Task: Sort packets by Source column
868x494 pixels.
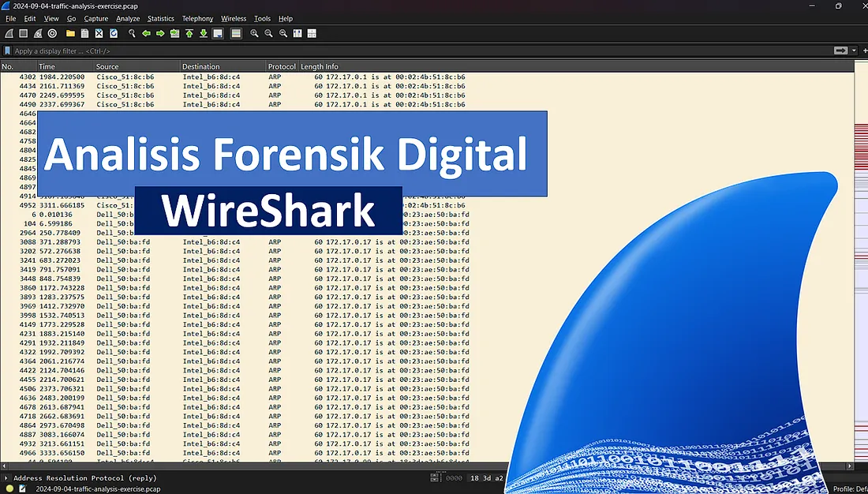Action: point(137,66)
